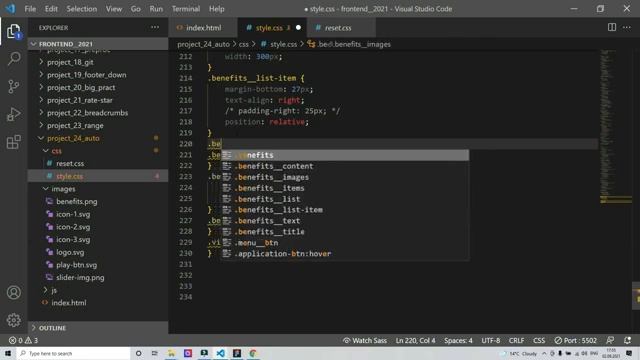Open the Explorer view in activity bar

tap(13, 31)
